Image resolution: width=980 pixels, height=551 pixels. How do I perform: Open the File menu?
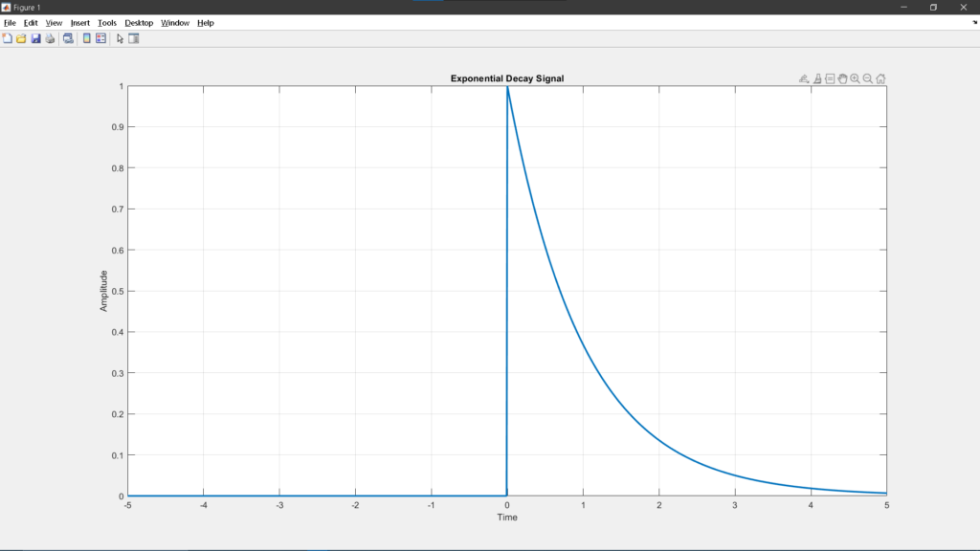tap(10, 23)
